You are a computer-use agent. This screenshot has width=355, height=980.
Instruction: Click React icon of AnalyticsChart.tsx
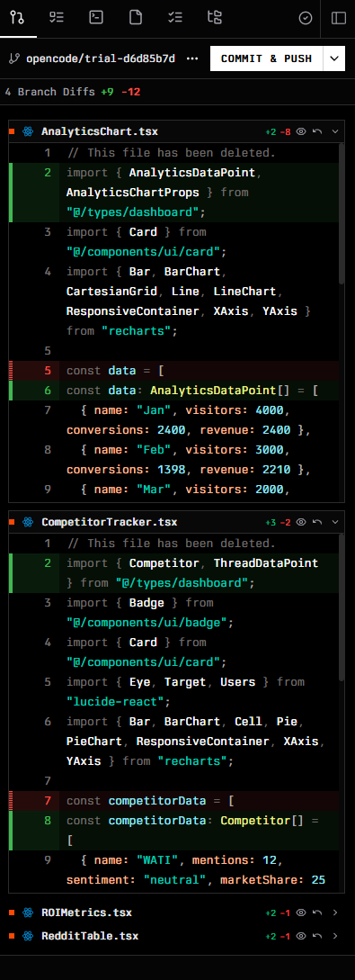28,132
